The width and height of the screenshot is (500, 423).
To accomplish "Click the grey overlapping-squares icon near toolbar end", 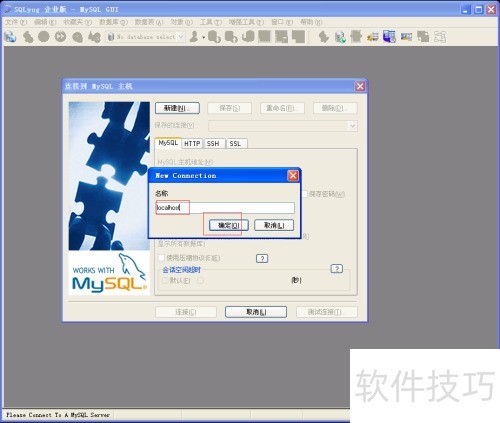I will point(423,36).
